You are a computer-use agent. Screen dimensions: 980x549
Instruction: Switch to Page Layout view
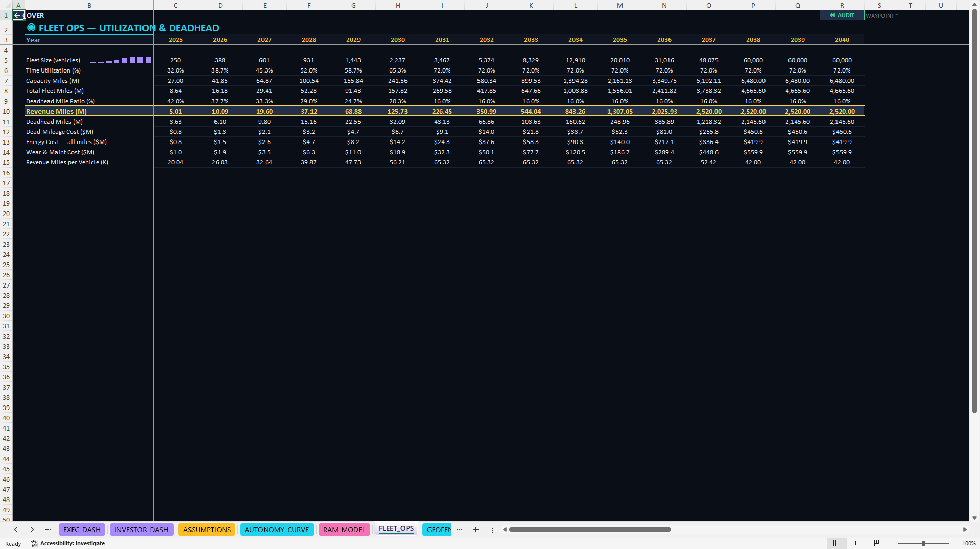pyautogui.click(x=857, y=543)
